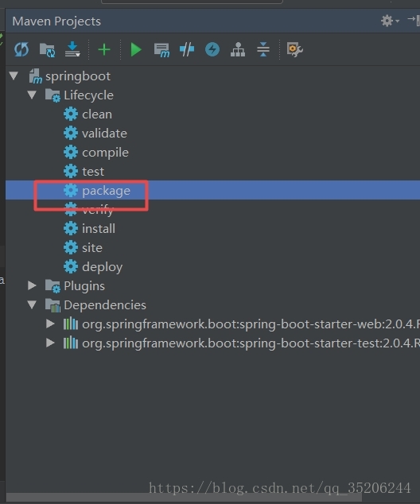
Task: Toggle offline mode lightning icon
Action: click(x=212, y=49)
